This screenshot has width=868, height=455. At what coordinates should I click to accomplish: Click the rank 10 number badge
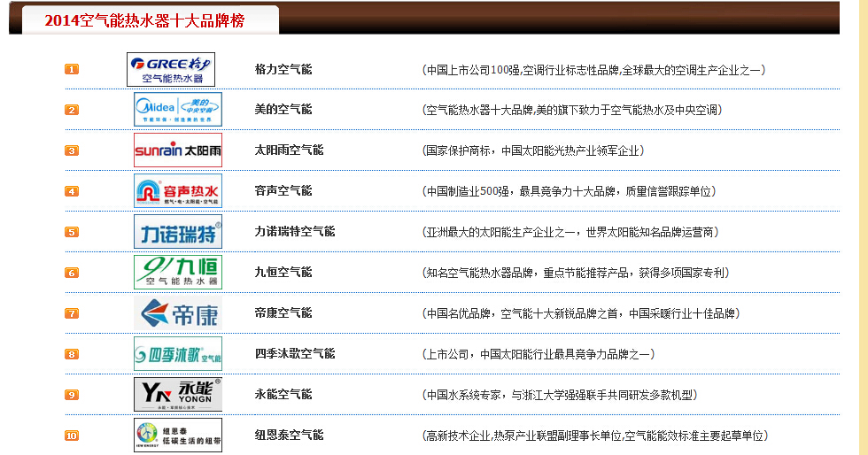[x=72, y=436]
